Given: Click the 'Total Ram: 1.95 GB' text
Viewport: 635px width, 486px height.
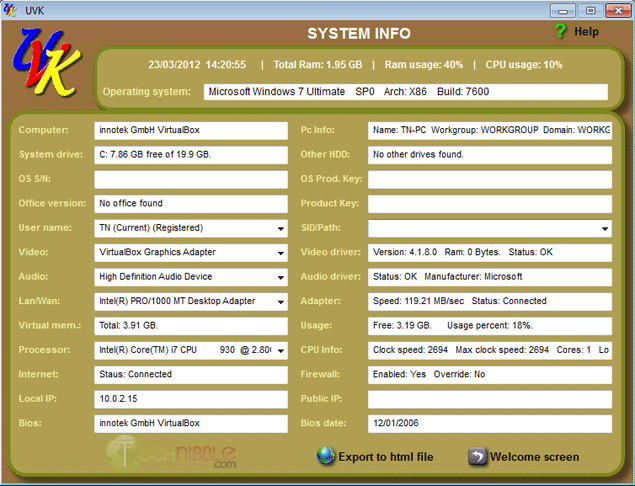Looking at the screenshot, I should (318, 65).
